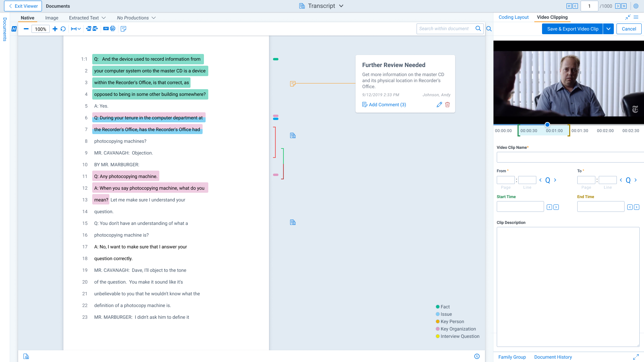Click the Start Time field
This screenshot has width=644, height=362.
coord(520,206)
